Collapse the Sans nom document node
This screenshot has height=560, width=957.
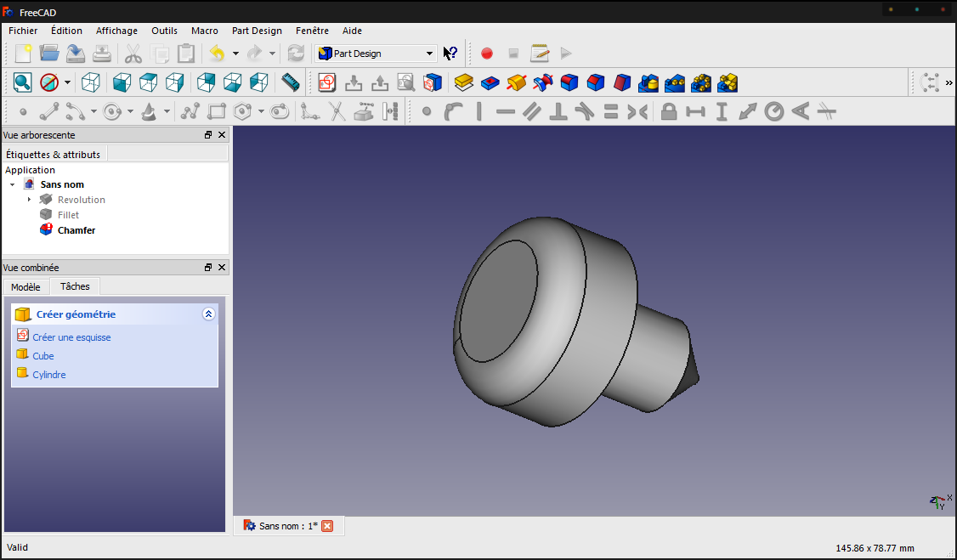pyautogui.click(x=12, y=184)
